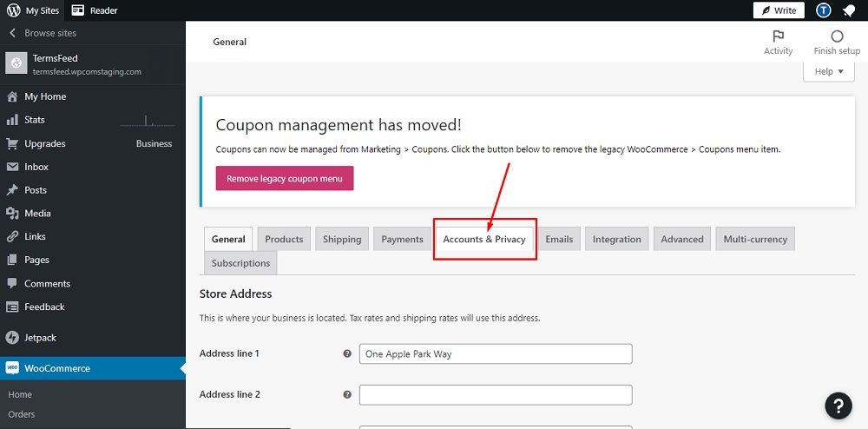Open the Subscriptions tab
Viewport: 868px width, 429px height.
240,263
